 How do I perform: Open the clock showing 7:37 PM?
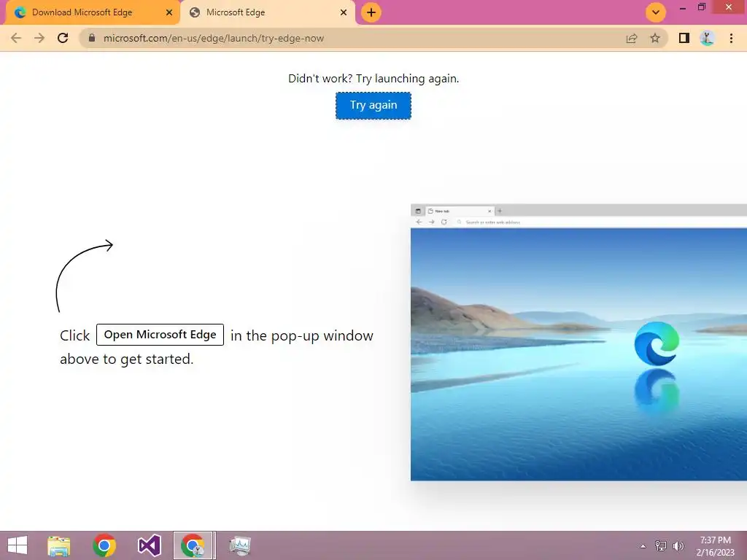click(x=716, y=546)
